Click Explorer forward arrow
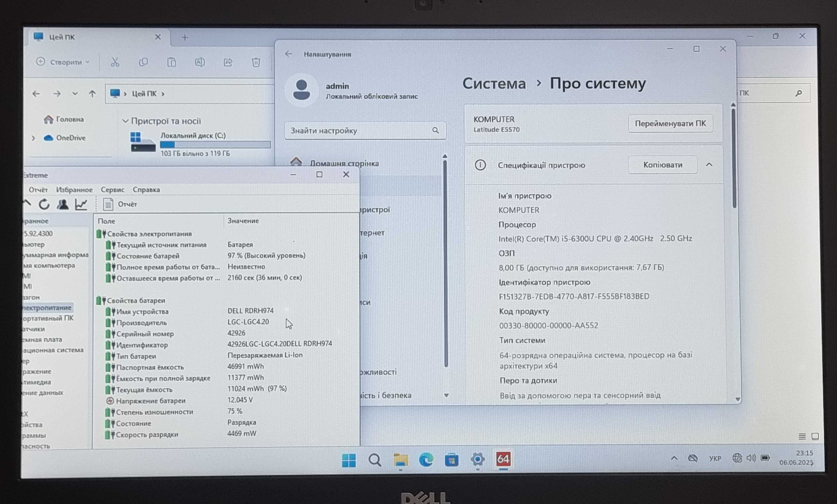 click(57, 94)
